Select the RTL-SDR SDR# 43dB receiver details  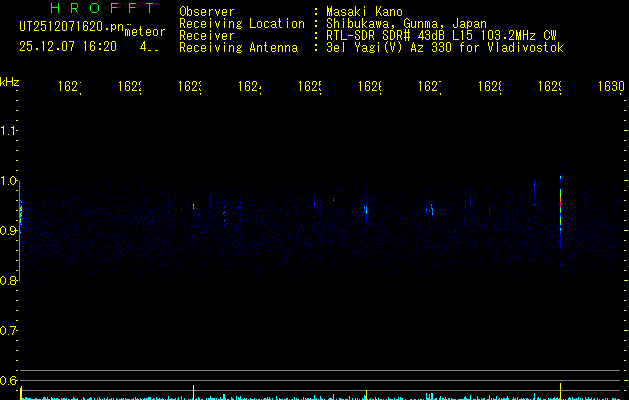441,36
